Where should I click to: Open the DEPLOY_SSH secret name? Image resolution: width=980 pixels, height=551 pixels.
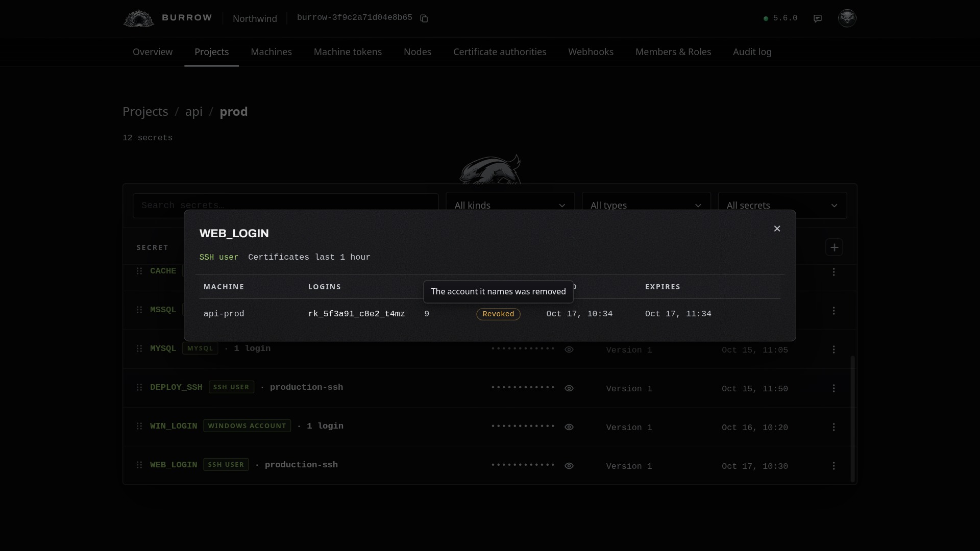[176, 387]
